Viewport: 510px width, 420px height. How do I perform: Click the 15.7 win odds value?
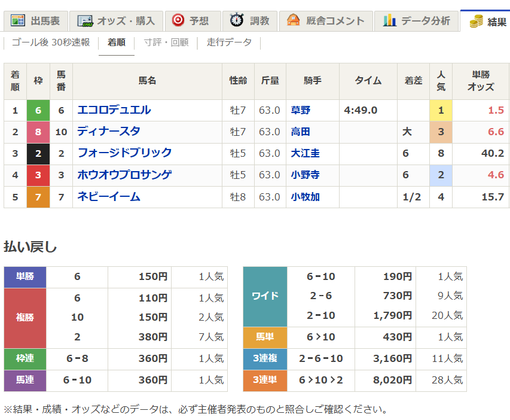pyautogui.click(x=493, y=197)
